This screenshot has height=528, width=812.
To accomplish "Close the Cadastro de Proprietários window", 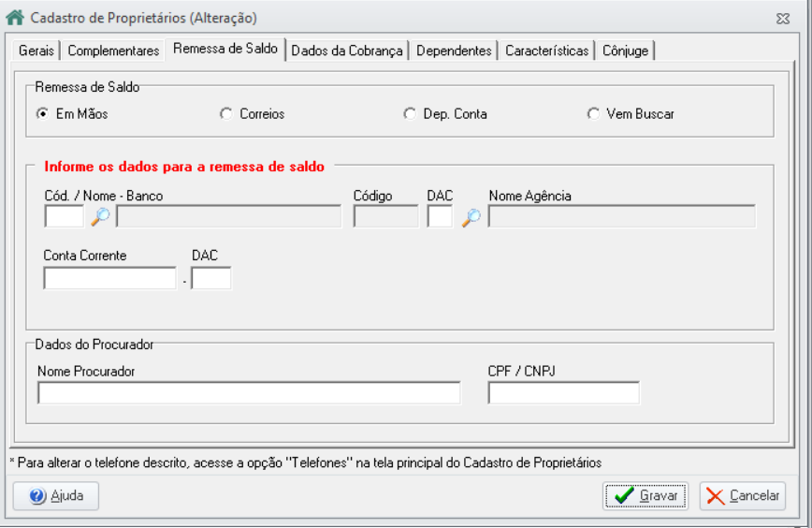I will click(x=783, y=19).
